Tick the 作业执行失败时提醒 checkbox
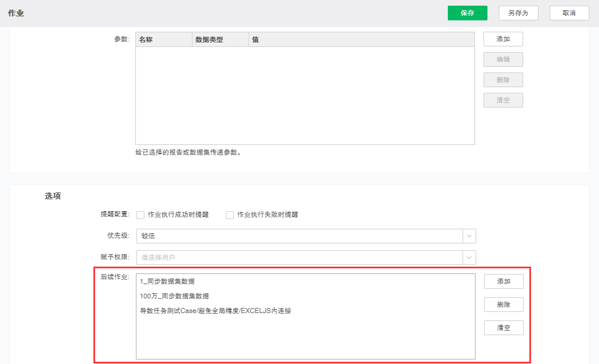This screenshot has width=599, height=364. pyautogui.click(x=230, y=215)
